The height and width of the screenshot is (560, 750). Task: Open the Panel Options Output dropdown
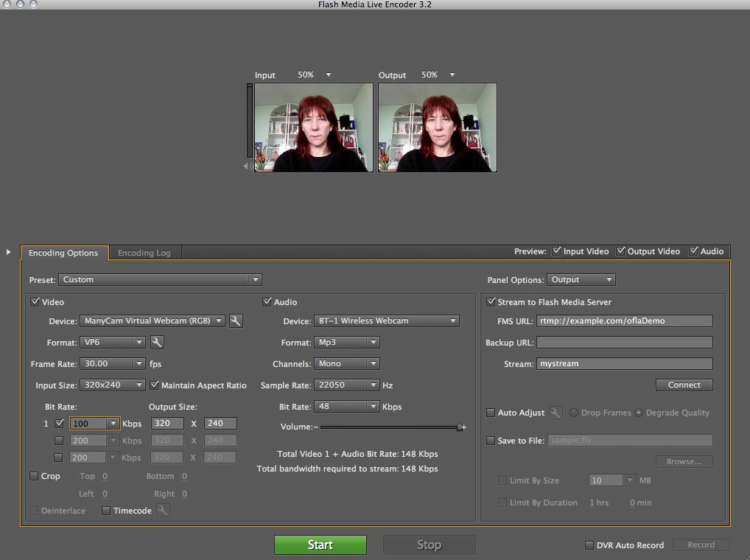pos(581,280)
